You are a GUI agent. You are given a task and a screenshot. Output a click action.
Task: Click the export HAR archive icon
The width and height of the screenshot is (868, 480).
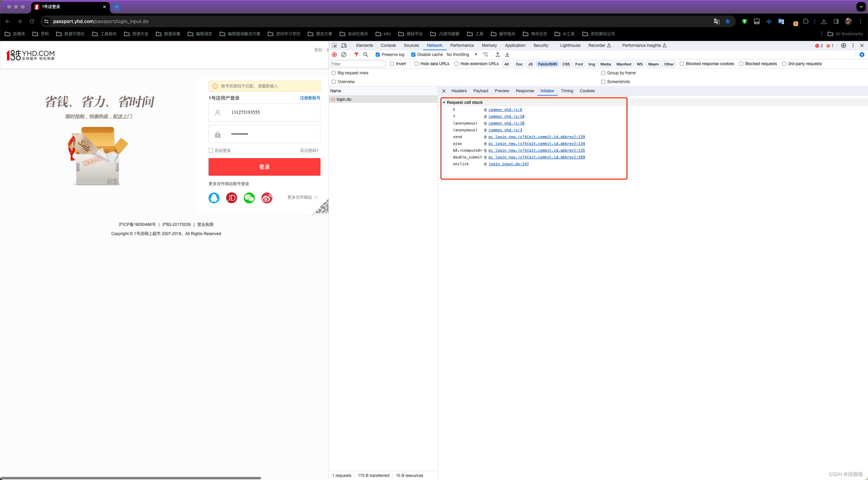coord(508,54)
